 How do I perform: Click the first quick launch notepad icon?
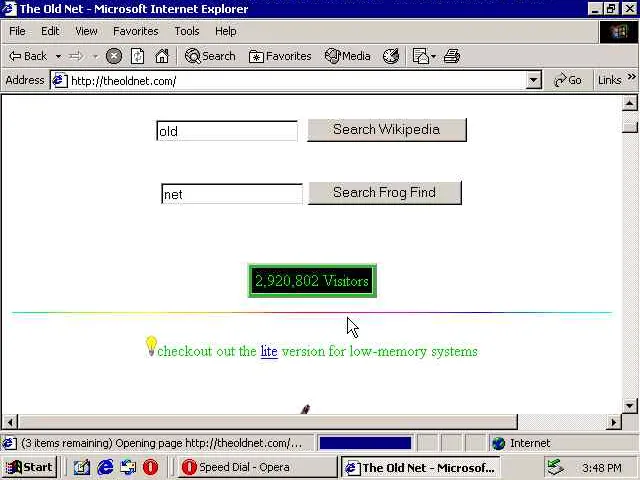pyautogui.click(x=82, y=467)
